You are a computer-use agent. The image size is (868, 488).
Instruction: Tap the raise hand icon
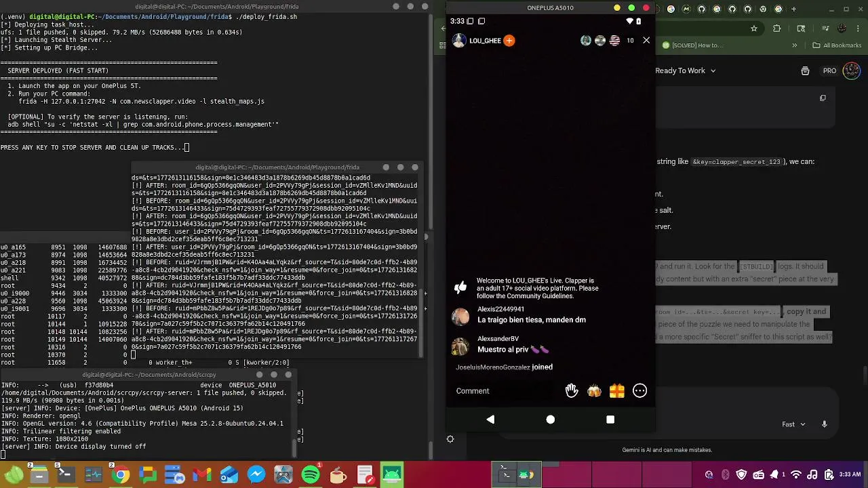pos(572,390)
